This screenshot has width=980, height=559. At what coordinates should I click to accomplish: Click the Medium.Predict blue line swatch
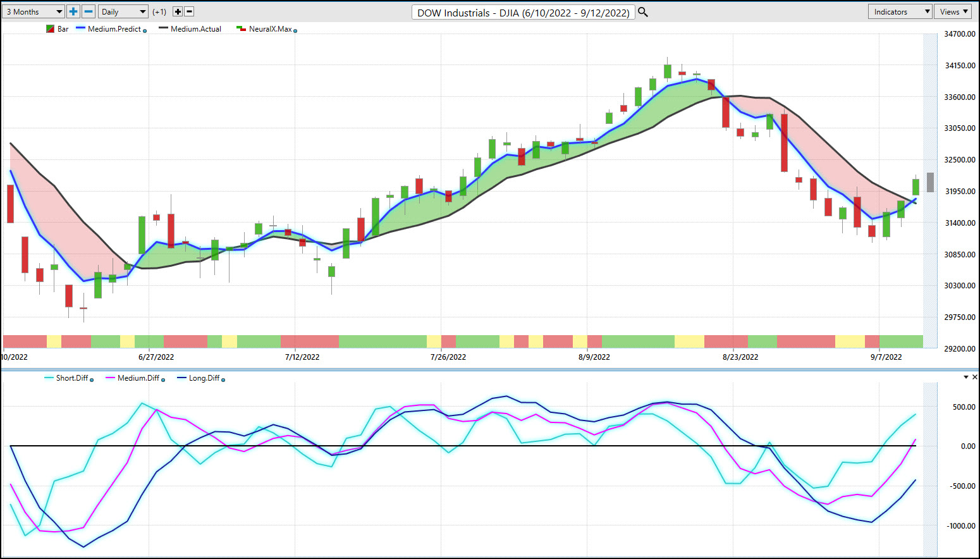[80, 28]
